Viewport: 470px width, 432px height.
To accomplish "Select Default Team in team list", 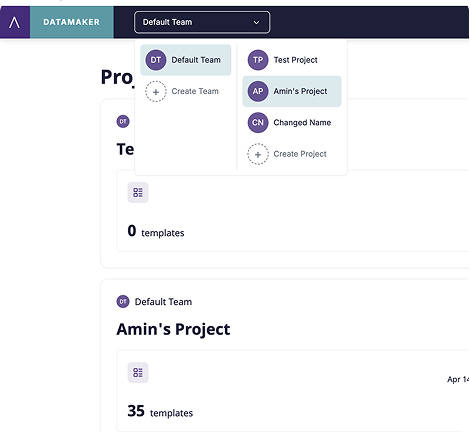I will pos(186,60).
